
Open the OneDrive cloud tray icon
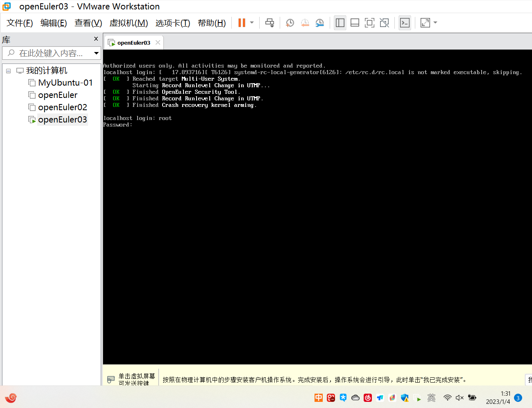[355, 397]
